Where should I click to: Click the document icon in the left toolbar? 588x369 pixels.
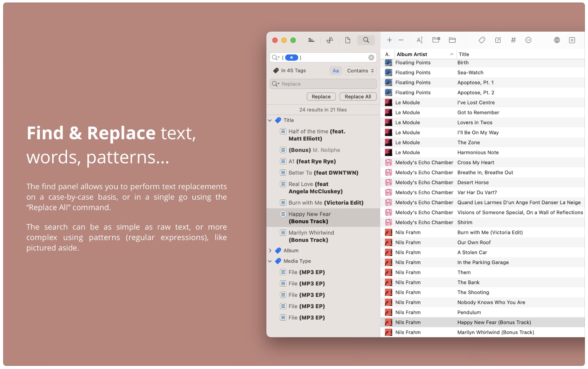click(347, 40)
